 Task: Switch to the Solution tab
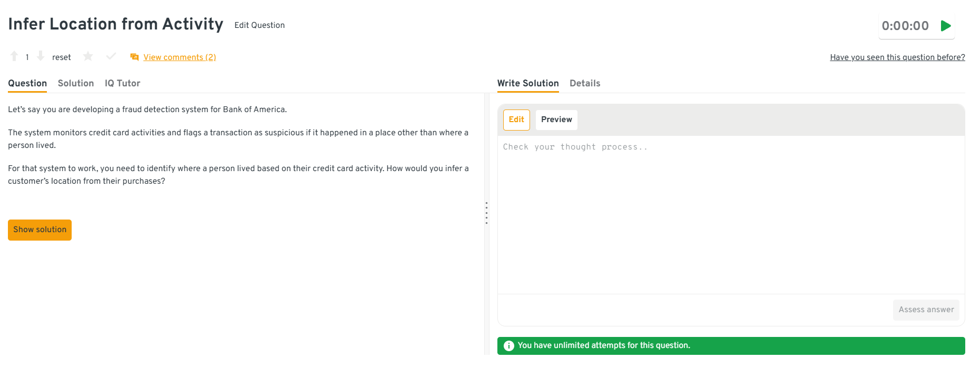click(x=76, y=83)
